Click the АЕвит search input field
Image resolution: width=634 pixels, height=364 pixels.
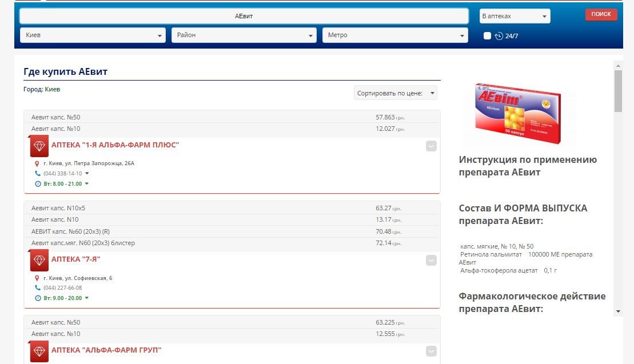tap(244, 16)
